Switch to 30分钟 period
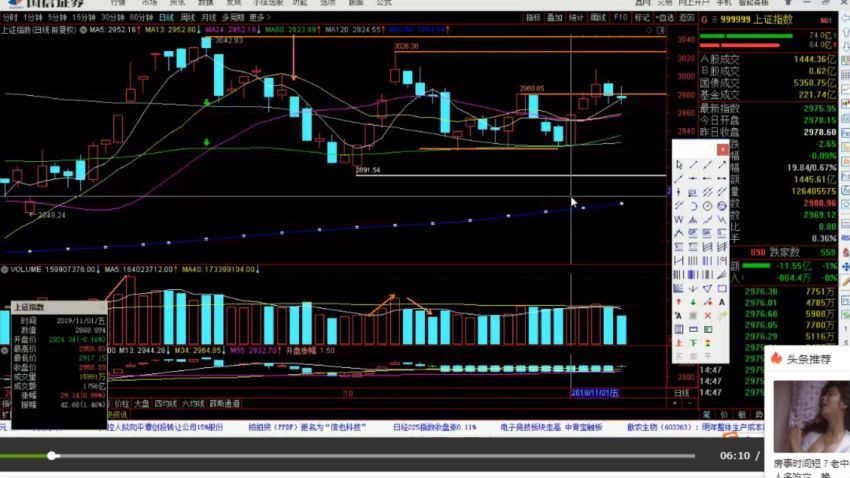850x478 pixels. pos(113,18)
